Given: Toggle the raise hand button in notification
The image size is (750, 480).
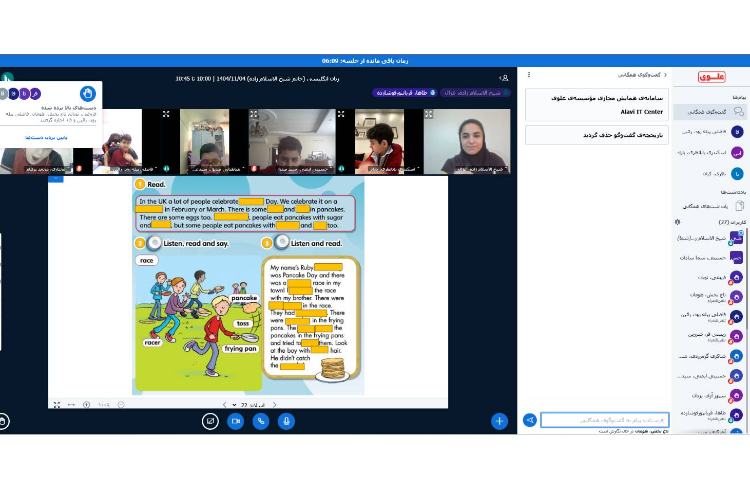Looking at the screenshot, I should 87,94.
